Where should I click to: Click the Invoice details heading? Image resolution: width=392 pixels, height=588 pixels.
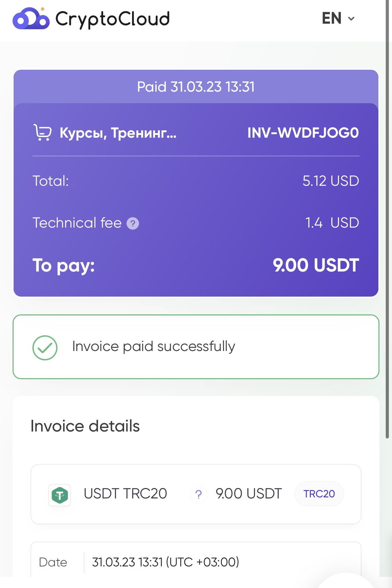pos(85,426)
